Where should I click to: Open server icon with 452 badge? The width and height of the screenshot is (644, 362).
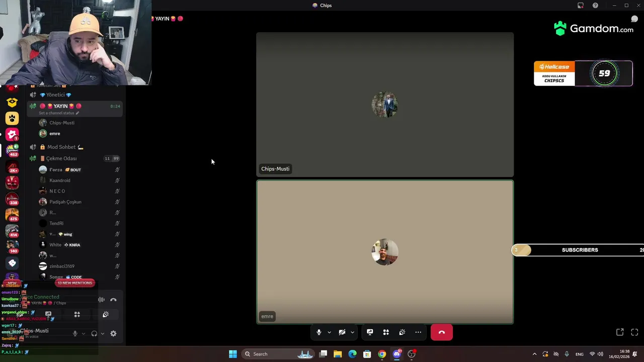click(x=12, y=150)
